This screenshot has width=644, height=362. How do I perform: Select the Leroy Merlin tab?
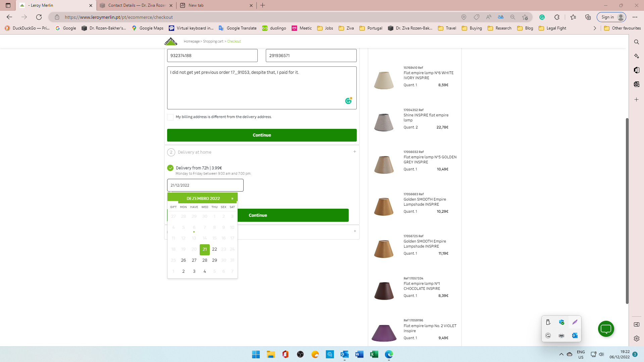[x=56, y=5]
